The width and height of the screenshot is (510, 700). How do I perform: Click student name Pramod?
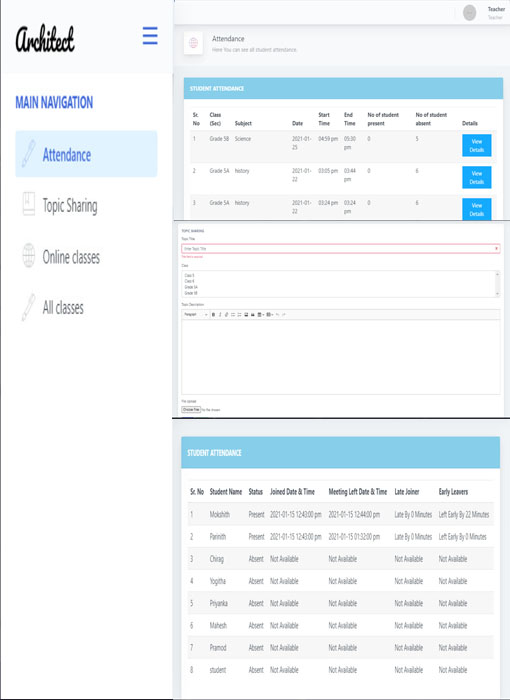click(218, 647)
